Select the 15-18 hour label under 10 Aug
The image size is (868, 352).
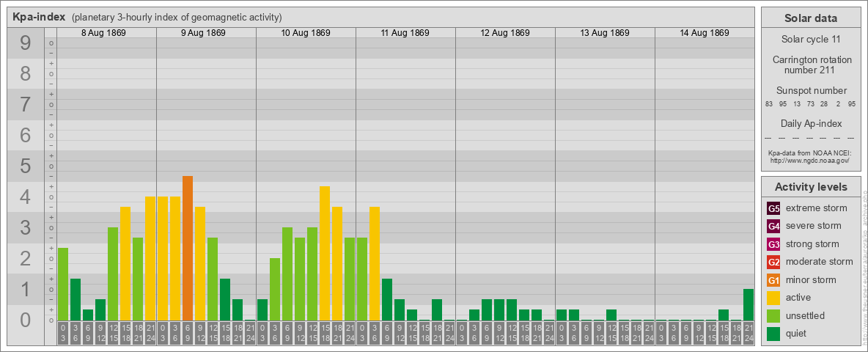pyautogui.click(x=325, y=333)
